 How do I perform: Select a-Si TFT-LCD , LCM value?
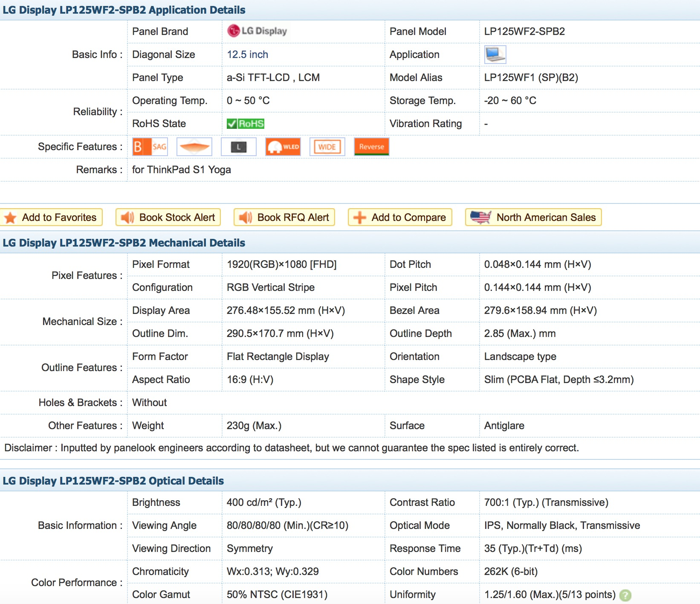click(x=273, y=78)
